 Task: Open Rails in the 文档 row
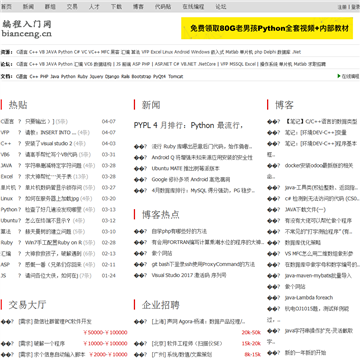tap(125, 76)
